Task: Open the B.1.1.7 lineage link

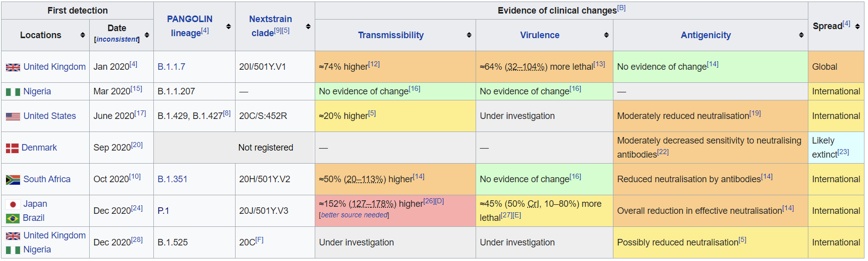Action: [x=171, y=67]
